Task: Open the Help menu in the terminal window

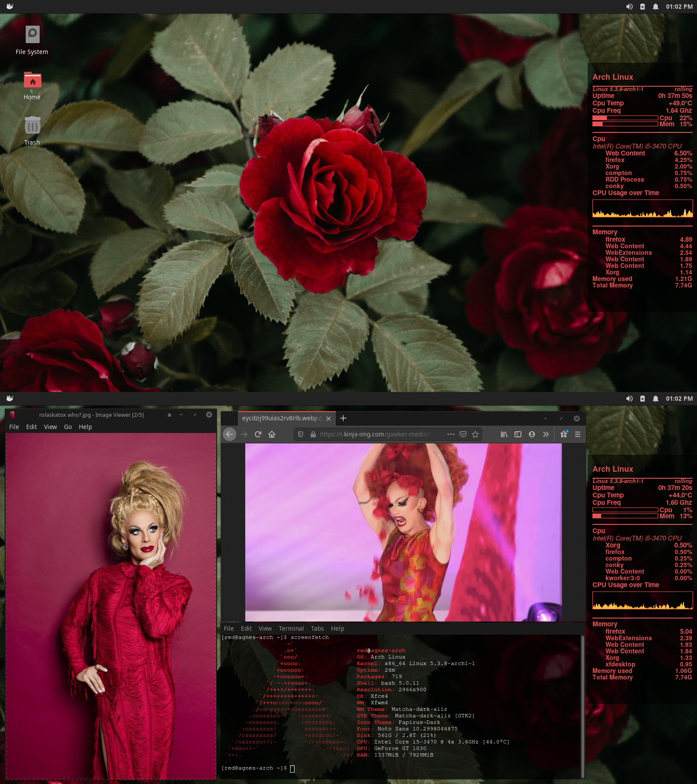Action: [x=338, y=629]
